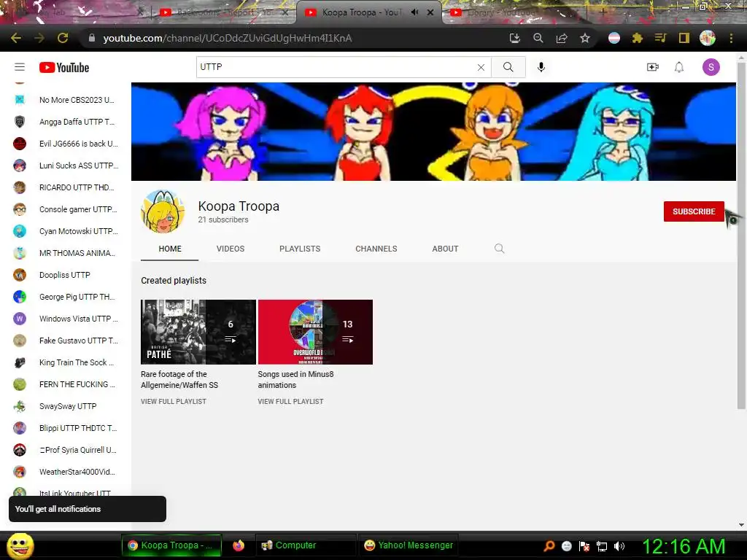Open George Pig UTTP subscription
Screen dimensions: 747x560
(x=65, y=297)
